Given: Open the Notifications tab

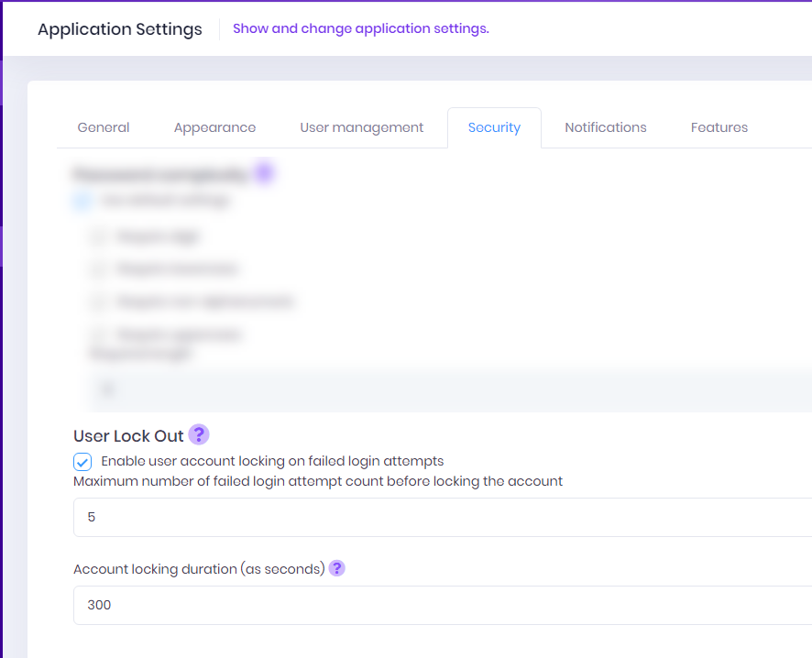Looking at the screenshot, I should pyautogui.click(x=605, y=127).
